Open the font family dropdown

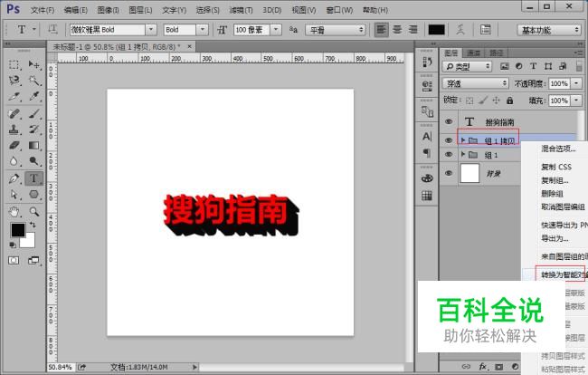tap(151, 29)
